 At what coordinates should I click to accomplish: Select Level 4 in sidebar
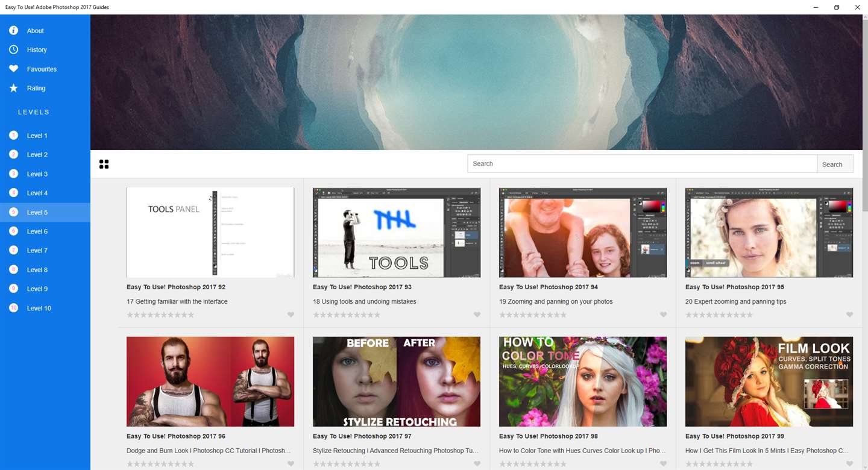point(45,193)
